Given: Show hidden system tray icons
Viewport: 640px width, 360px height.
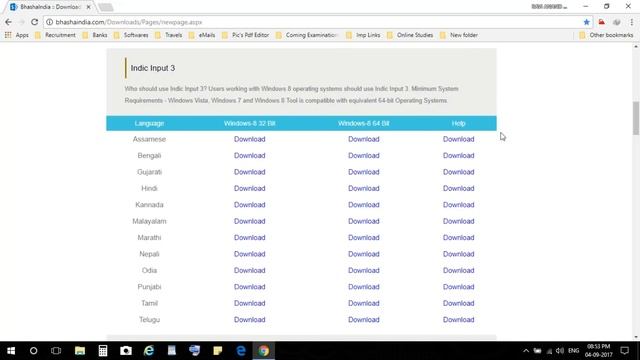Looking at the screenshot, I should (x=526, y=351).
